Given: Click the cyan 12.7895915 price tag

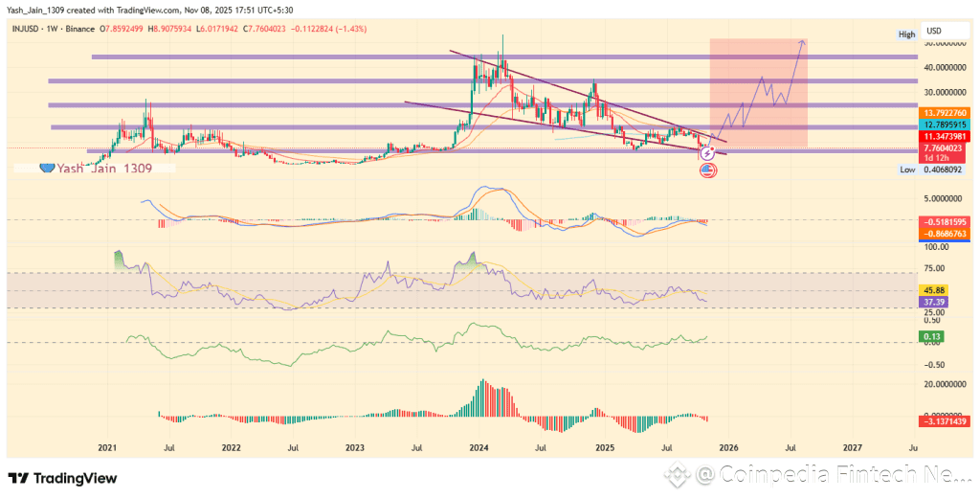Looking at the screenshot, I should coord(945,124).
